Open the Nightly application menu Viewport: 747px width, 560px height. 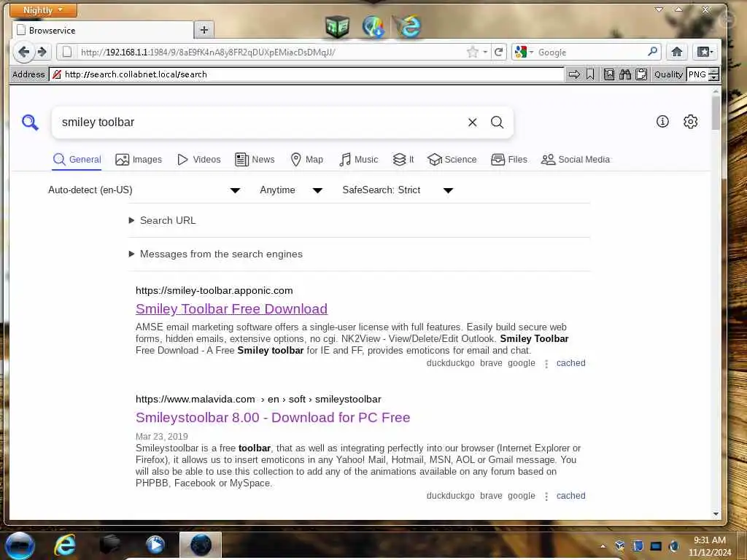[x=43, y=10]
